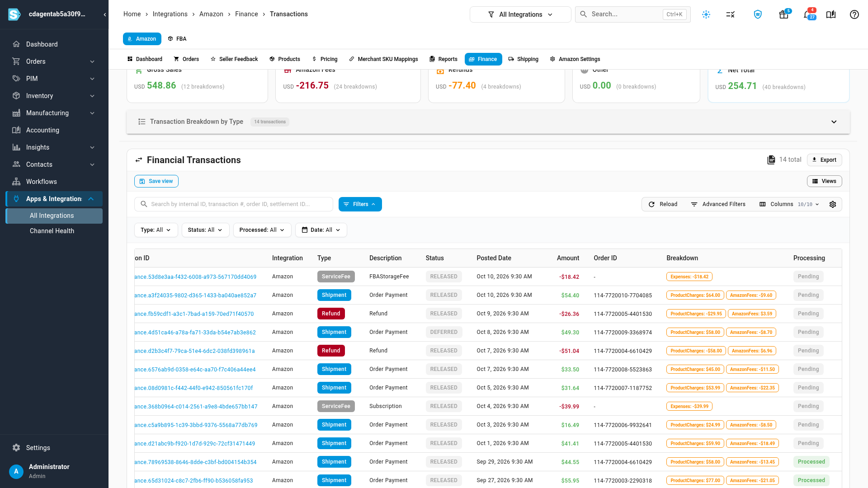Open the Merchant SKU Mappings tab

pyautogui.click(x=383, y=59)
